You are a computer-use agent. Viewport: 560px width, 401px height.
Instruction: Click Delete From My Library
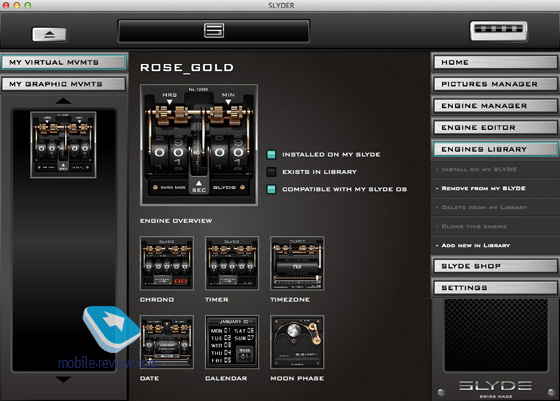(495, 207)
